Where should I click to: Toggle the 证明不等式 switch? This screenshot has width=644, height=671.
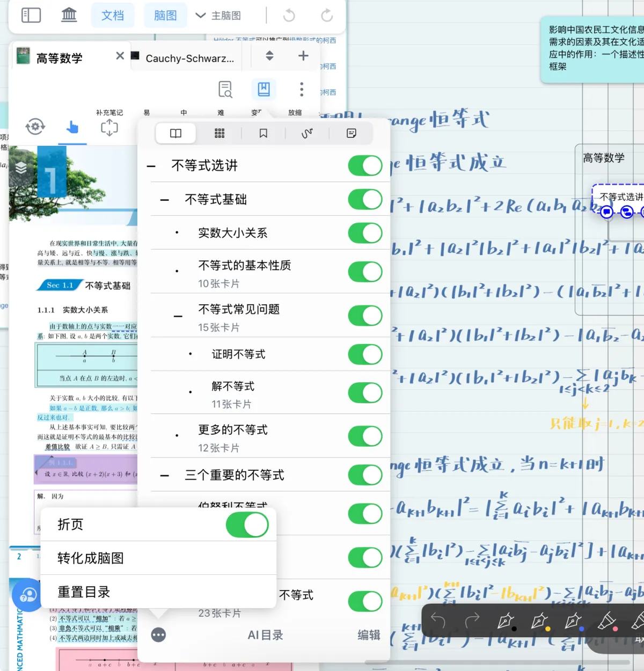click(365, 354)
